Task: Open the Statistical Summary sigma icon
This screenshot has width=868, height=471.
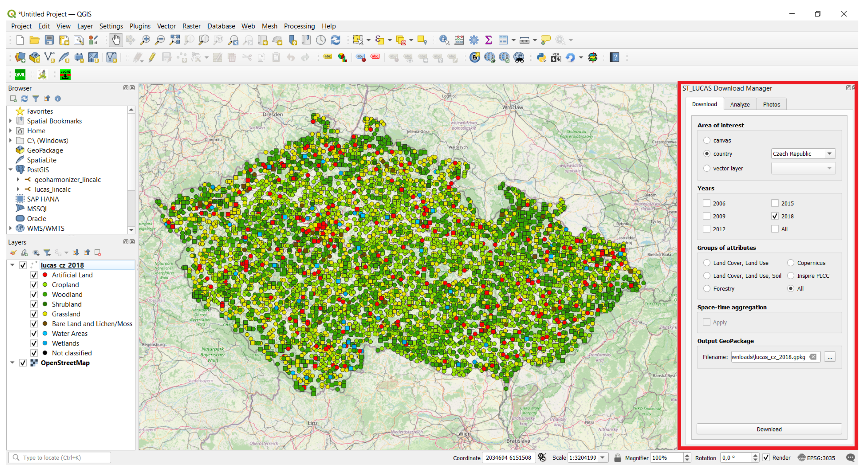Action: pyautogui.click(x=488, y=40)
